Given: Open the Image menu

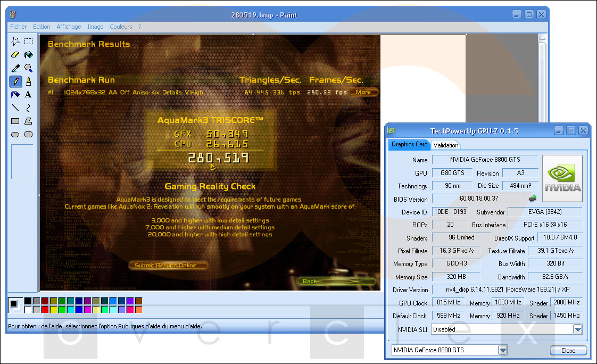Looking at the screenshot, I should point(95,27).
